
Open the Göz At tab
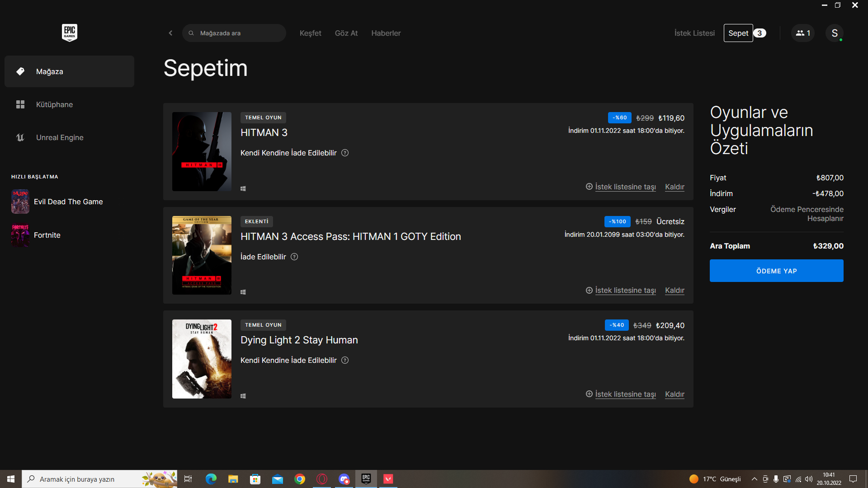pyautogui.click(x=346, y=33)
